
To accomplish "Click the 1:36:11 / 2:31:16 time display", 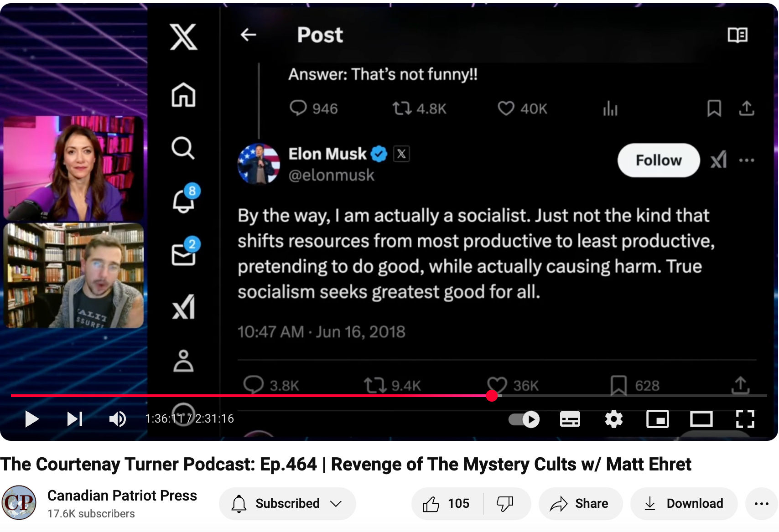I will pyautogui.click(x=189, y=418).
